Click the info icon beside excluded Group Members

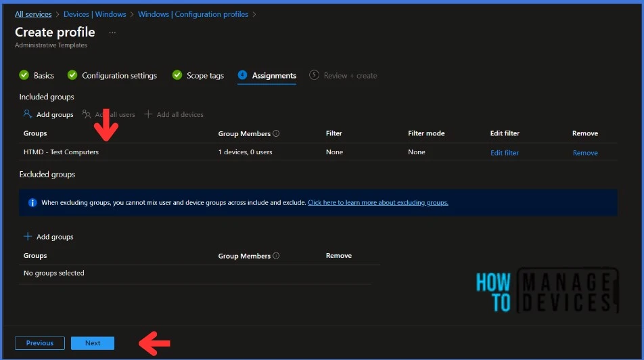(276, 256)
